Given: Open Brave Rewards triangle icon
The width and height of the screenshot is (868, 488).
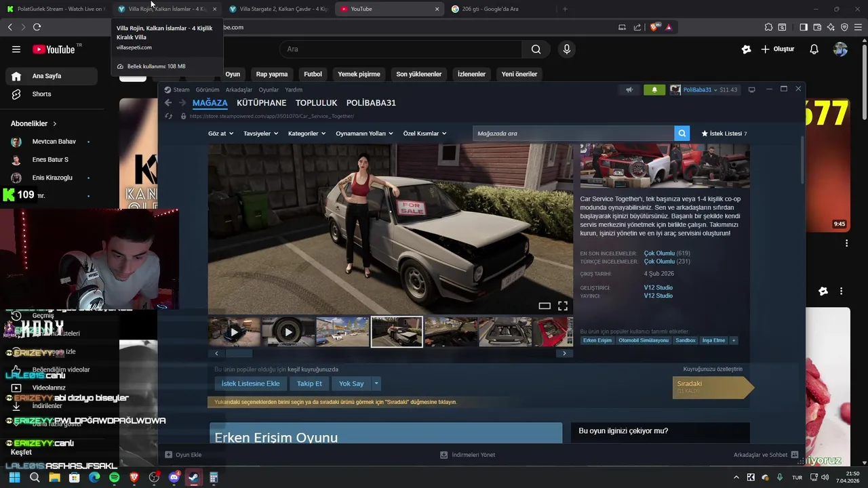Looking at the screenshot, I should [669, 27].
